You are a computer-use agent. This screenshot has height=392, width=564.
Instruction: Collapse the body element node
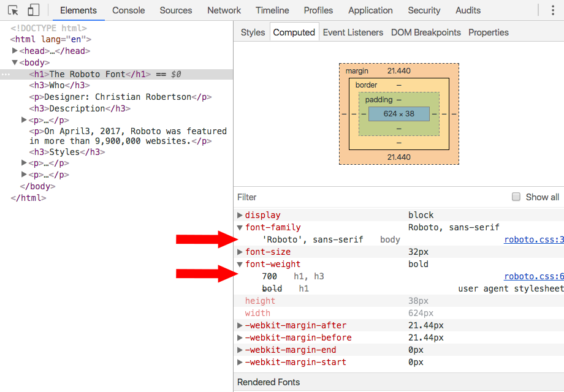click(x=15, y=62)
